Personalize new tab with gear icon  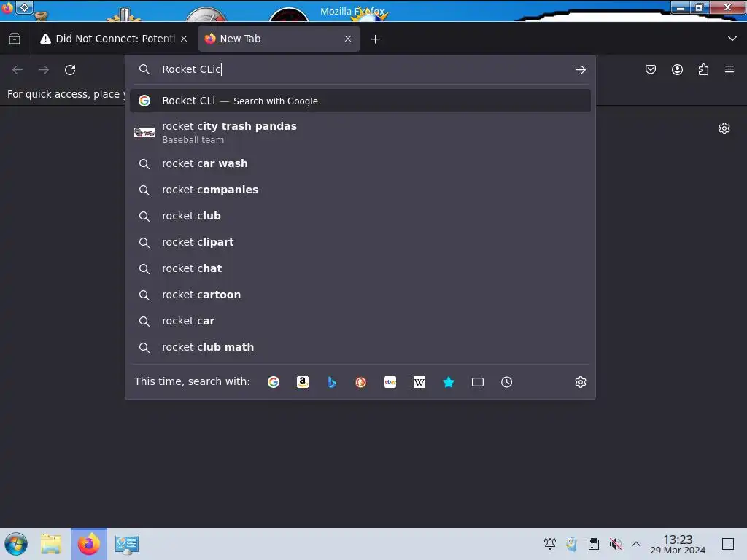coord(724,128)
